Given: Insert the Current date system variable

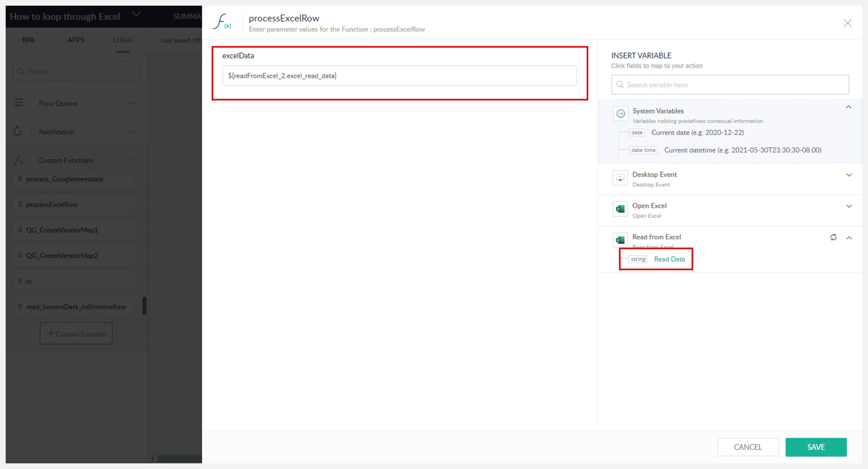Looking at the screenshot, I should (697, 133).
